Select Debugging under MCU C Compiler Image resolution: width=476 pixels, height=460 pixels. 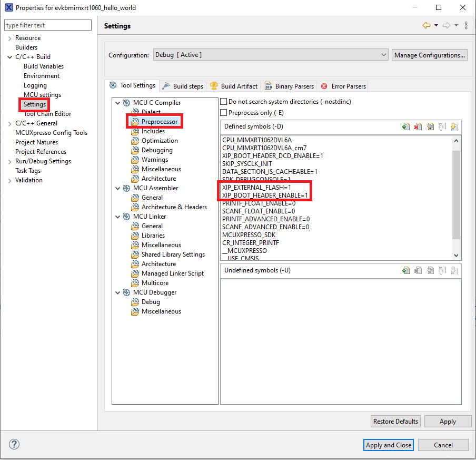[x=157, y=150]
